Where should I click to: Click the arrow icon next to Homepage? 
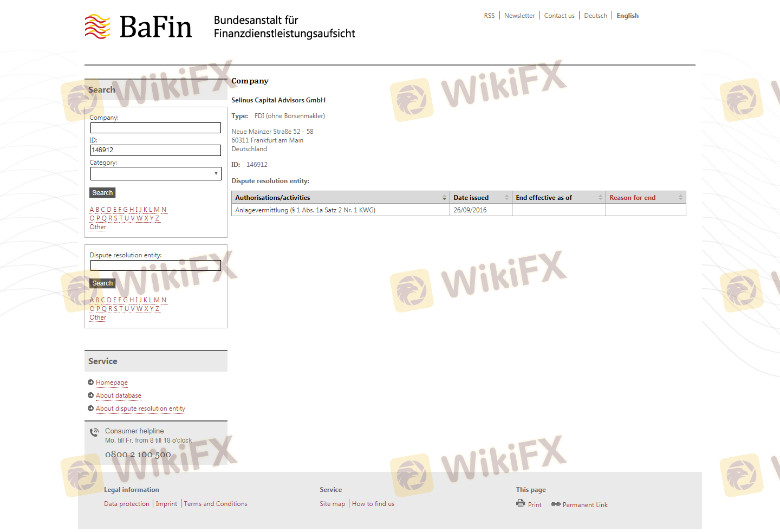tap(91, 382)
